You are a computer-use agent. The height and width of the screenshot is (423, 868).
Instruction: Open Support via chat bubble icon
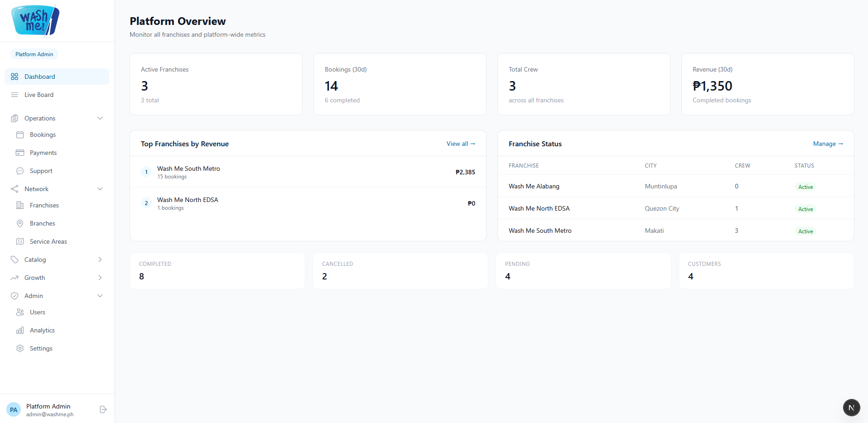pos(20,171)
